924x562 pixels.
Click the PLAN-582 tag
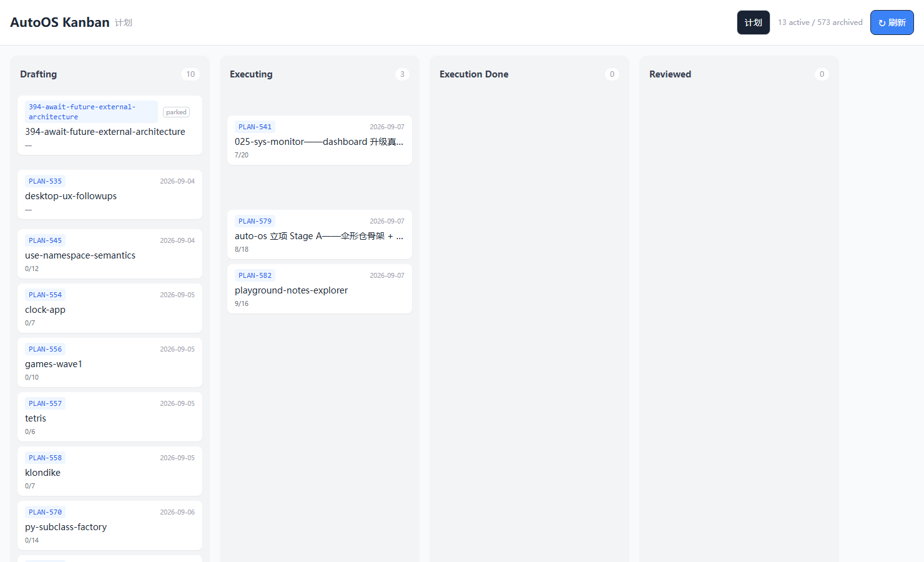pos(255,275)
